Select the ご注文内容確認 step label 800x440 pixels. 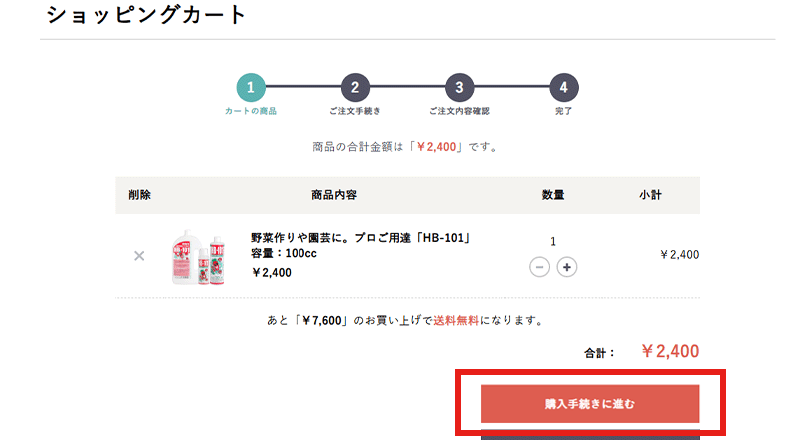[459, 111]
